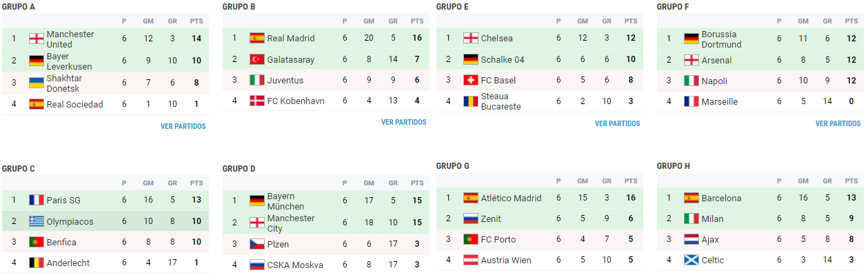Click the Netherlands flag next to Ajax
The image size is (868, 275).
(692, 239)
